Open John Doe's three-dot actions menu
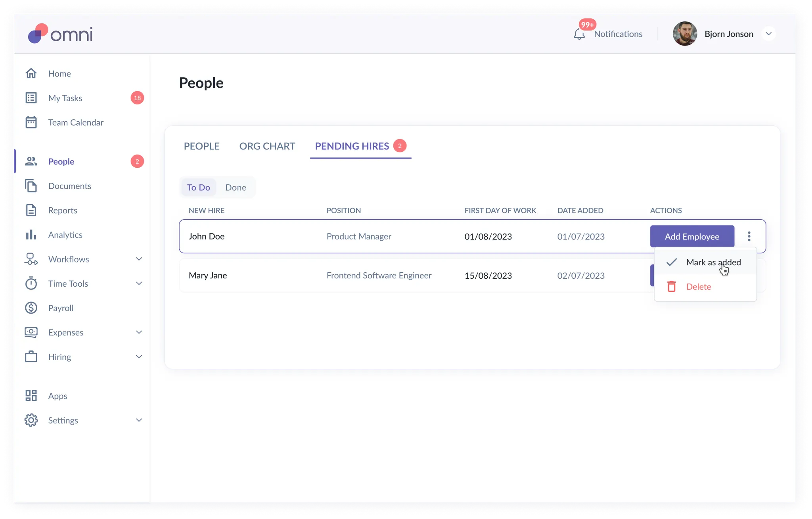 click(x=749, y=236)
